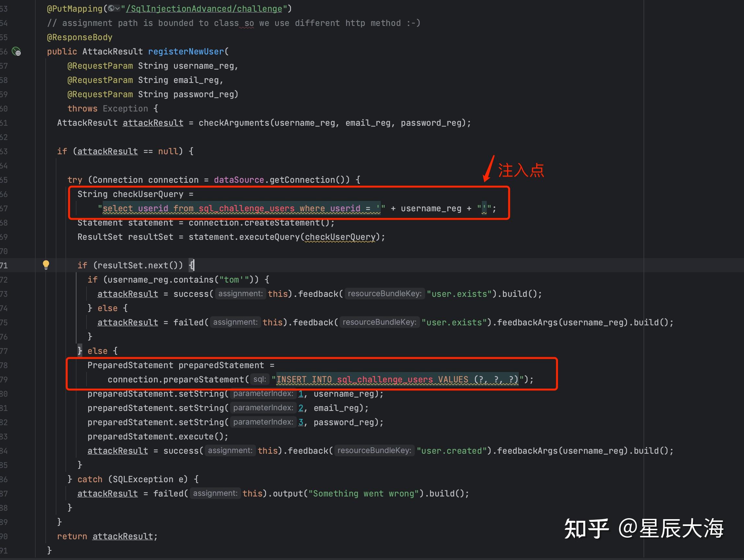Click the underlined checkUserQuery inside executeQuery call
The width and height of the screenshot is (744, 560).
pyautogui.click(x=340, y=237)
